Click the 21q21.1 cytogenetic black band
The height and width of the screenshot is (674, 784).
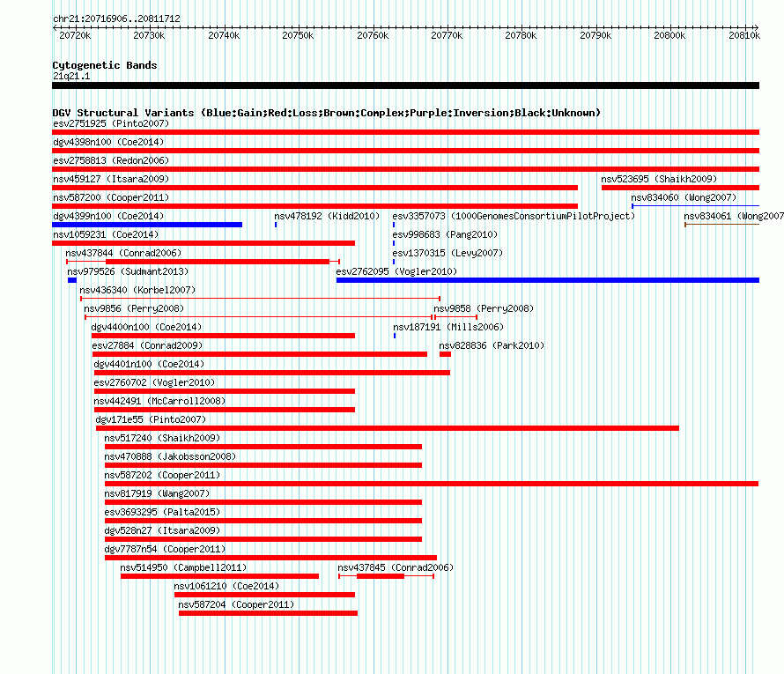click(x=405, y=85)
